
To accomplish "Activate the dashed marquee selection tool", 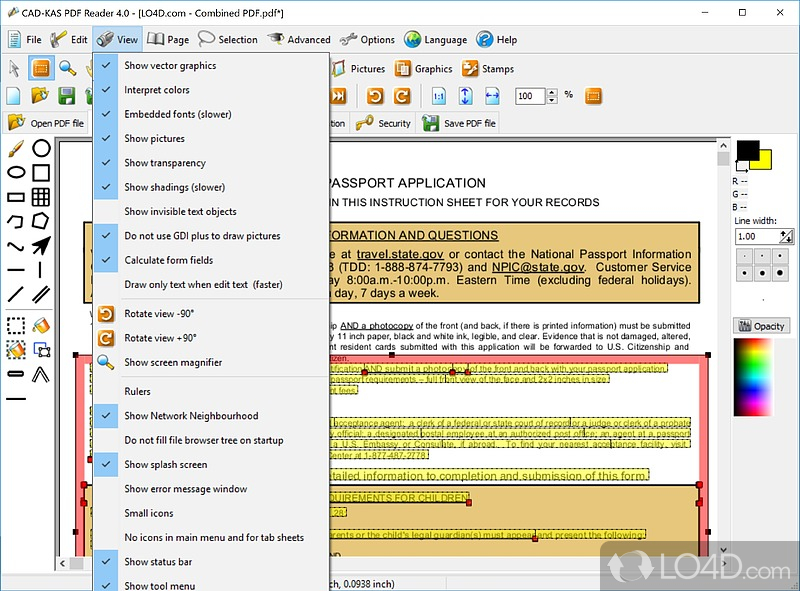I will point(16,326).
